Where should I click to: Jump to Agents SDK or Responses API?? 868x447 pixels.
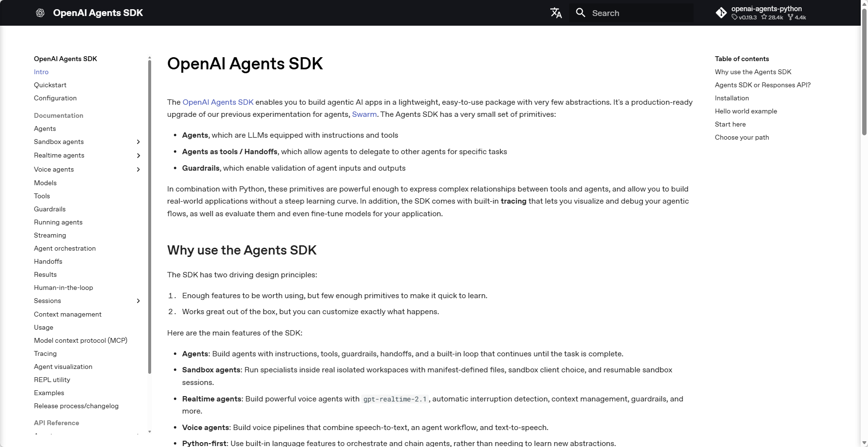(x=762, y=85)
